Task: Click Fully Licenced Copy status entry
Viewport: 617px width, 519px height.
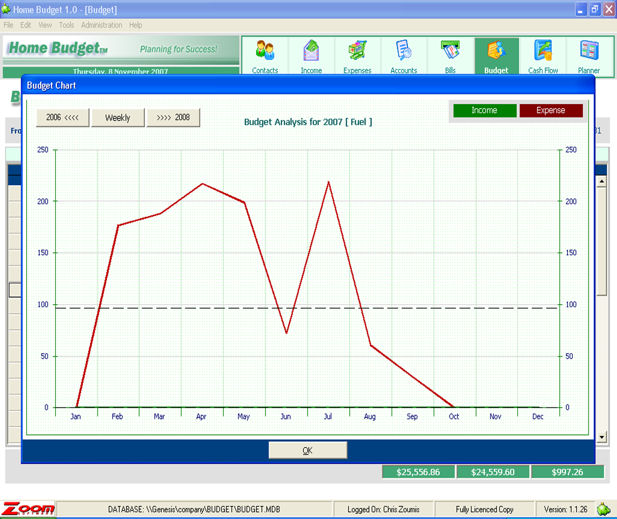Action: point(484,509)
